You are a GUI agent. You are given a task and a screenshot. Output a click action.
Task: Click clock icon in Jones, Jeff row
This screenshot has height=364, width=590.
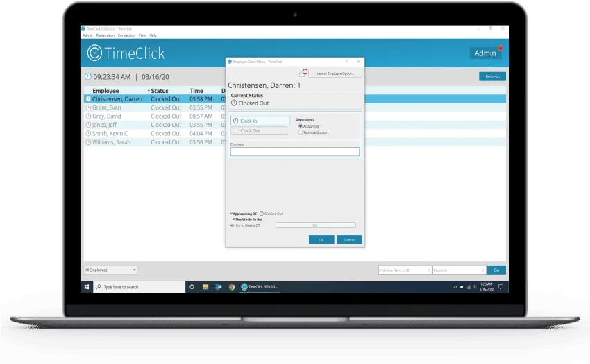tap(88, 125)
